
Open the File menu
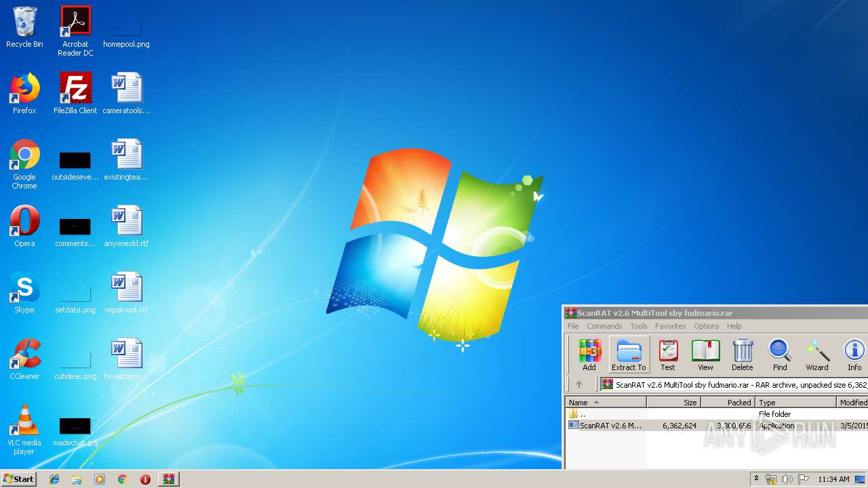(x=573, y=326)
